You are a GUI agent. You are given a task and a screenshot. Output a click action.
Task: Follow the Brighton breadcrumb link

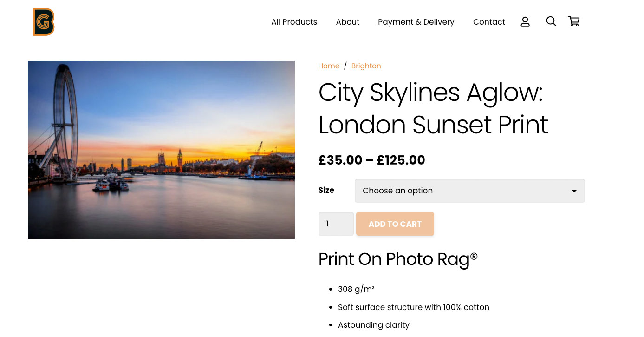[x=366, y=66]
